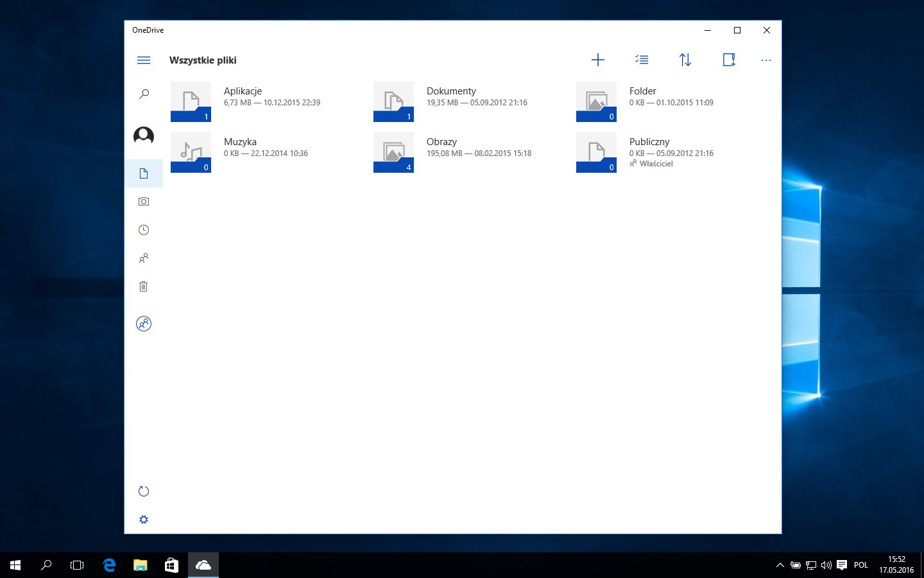Click the POL language indicator
Screen dimensions: 924x578
pos(861,565)
